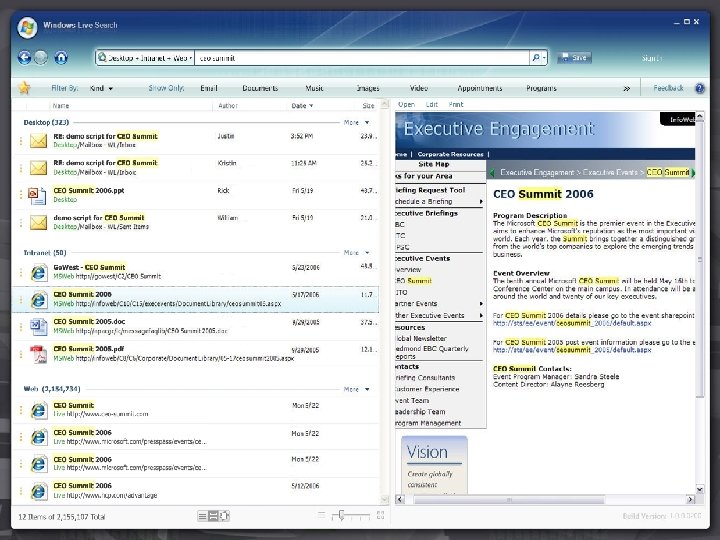Screen dimensions: 720x540
Task: Click the small-size icon beside slider
Action: pyautogui.click(x=321, y=515)
